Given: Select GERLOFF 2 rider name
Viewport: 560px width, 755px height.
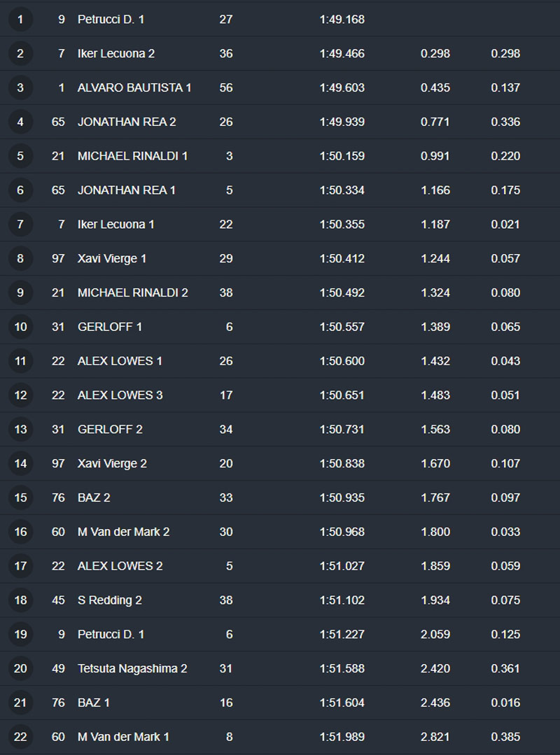Looking at the screenshot, I should click(x=110, y=430).
